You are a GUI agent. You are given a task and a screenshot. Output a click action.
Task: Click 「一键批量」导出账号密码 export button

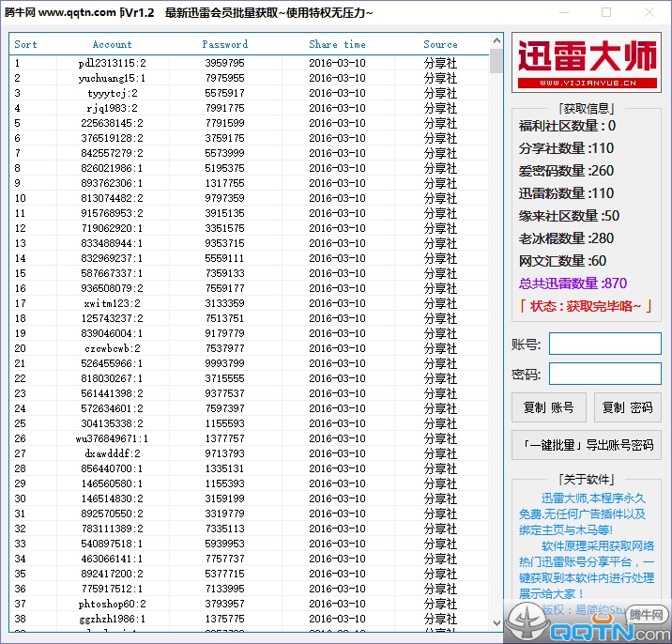tap(587, 445)
